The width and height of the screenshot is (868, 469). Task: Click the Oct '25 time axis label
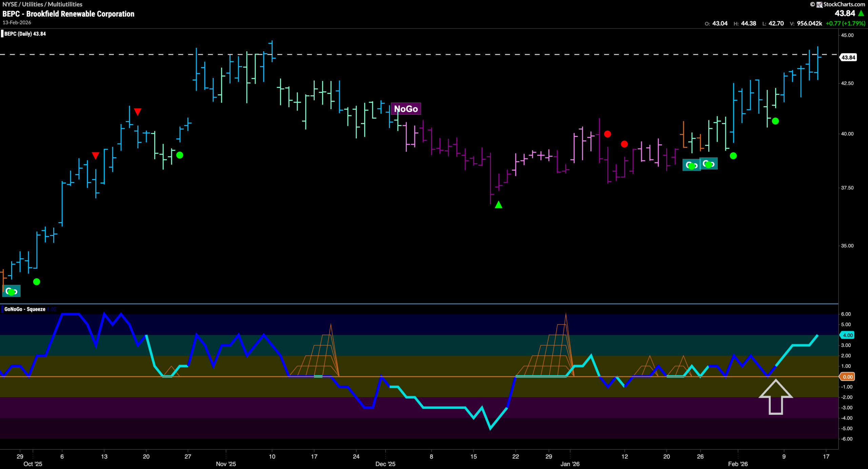point(33,464)
